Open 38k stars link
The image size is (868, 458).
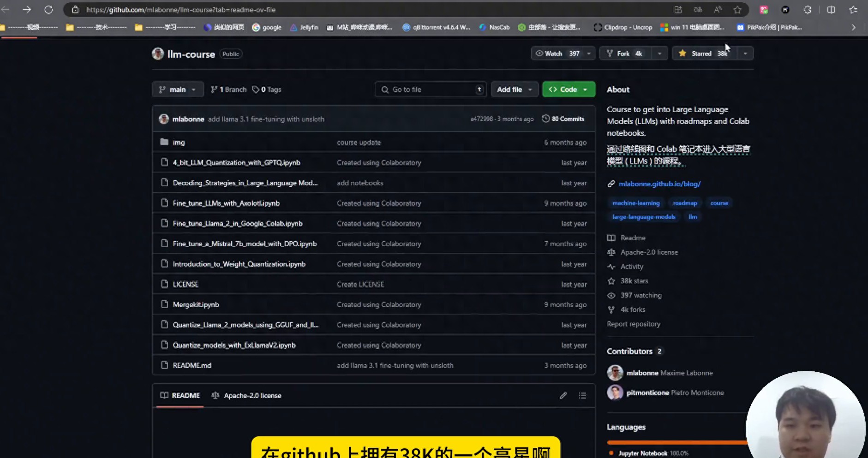pos(634,281)
